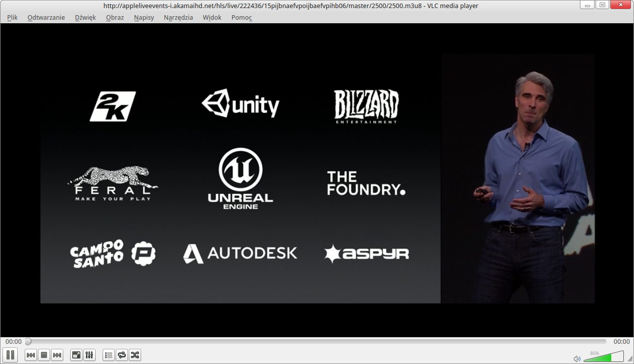Toggle fullscreen video mode
This screenshot has width=634, height=364.
click(x=76, y=355)
